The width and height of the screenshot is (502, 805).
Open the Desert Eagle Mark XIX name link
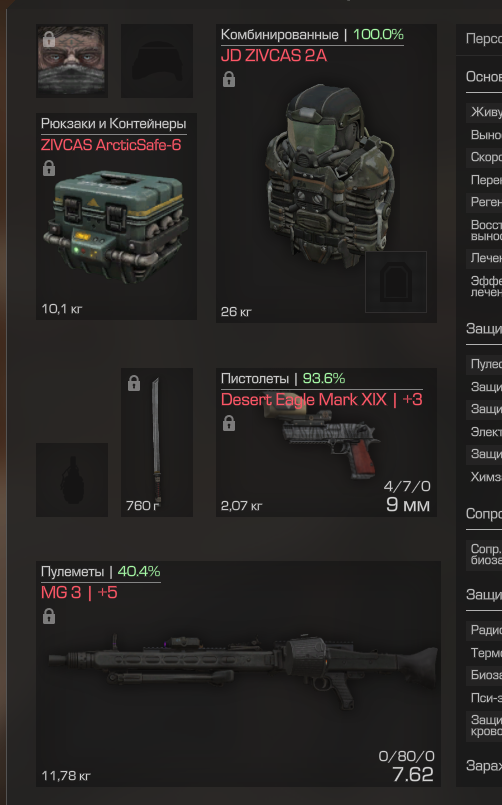point(321,399)
